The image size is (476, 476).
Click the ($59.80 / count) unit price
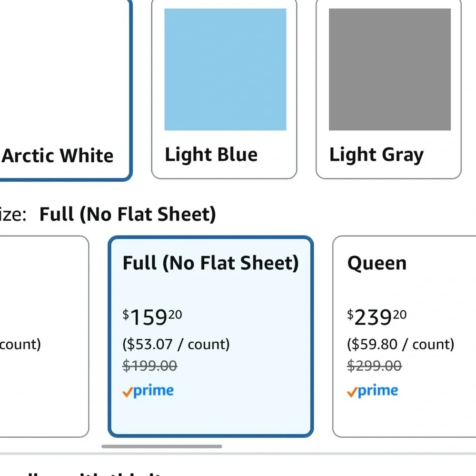click(x=401, y=344)
